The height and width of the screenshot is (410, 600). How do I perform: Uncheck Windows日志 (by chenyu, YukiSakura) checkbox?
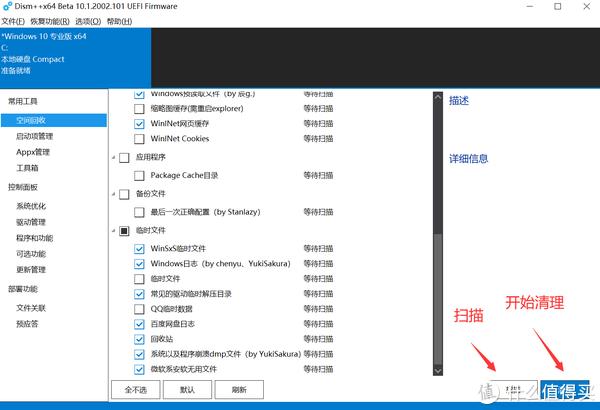point(139,264)
